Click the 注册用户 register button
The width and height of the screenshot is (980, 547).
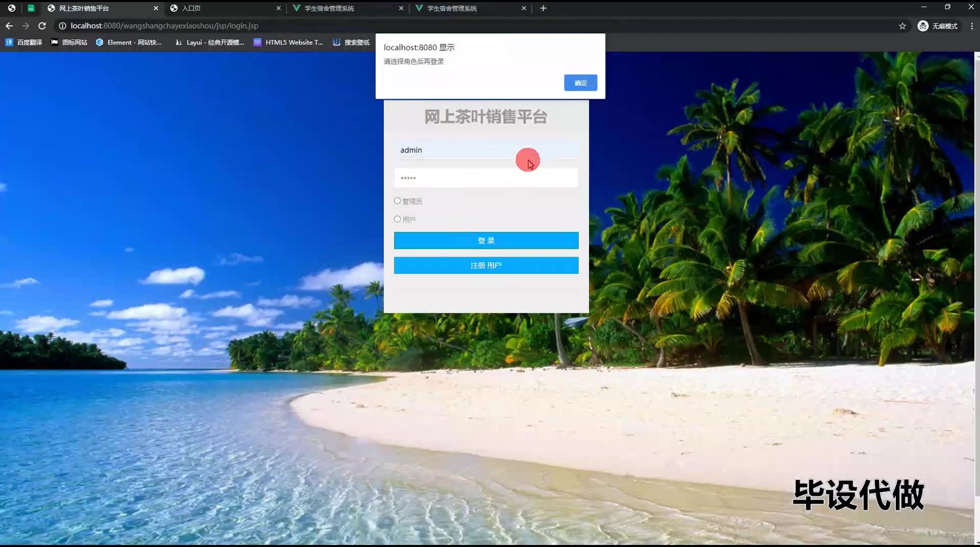(x=486, y=265)
